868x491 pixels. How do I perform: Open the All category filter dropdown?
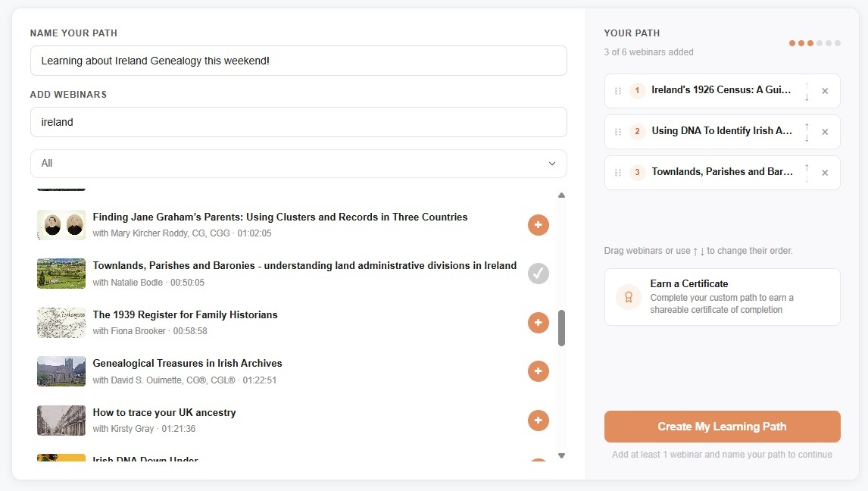pos(298,164)
